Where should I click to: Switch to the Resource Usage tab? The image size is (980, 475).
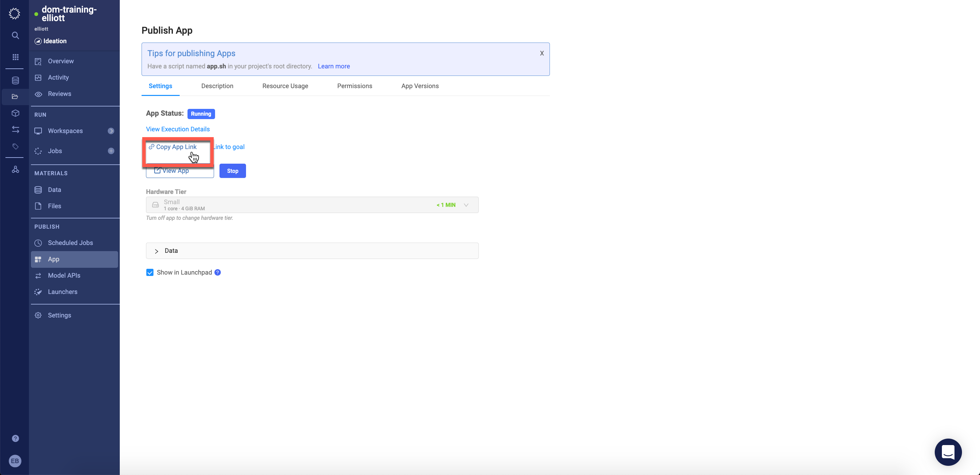pos(285,86)
